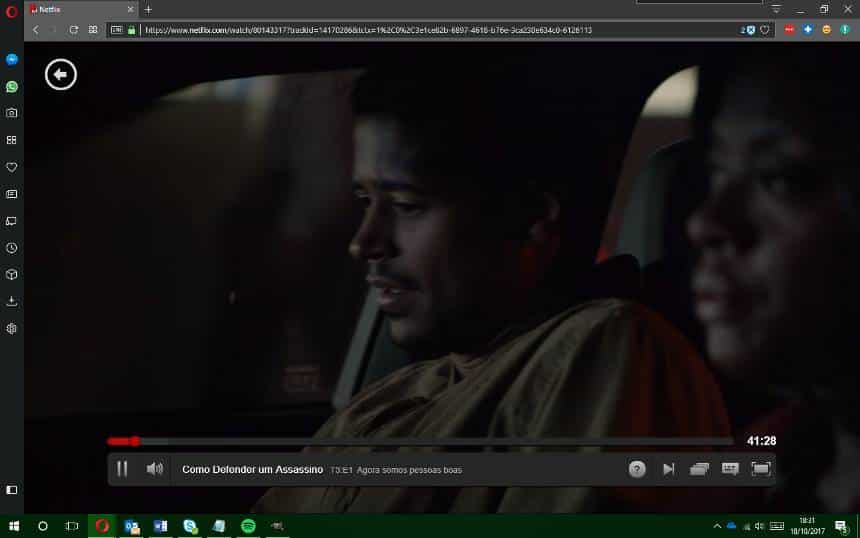Screen dimensions: 860x538
Task: Open Speed Dial start page from toolbar
Action: [93, 30]
